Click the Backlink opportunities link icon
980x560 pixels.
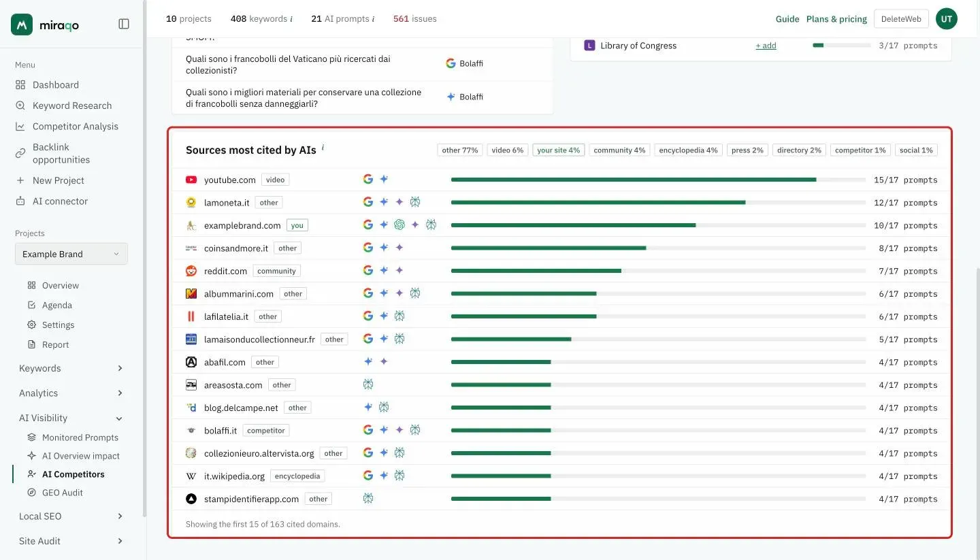[x=20, y=153]
